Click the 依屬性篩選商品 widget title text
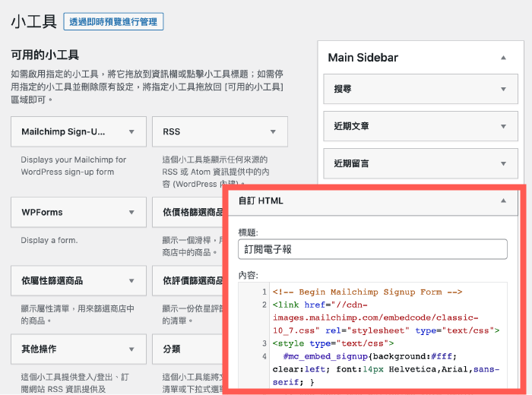 click(x=52, y=281)
